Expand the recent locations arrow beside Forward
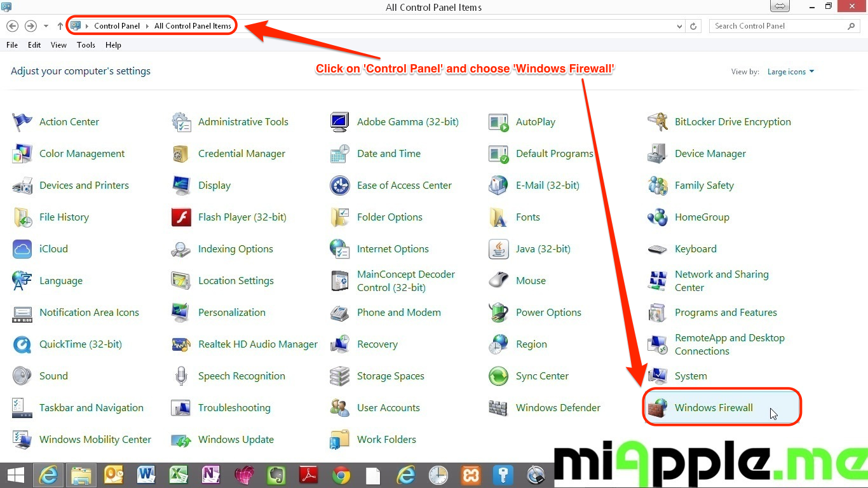 click(46, 26)
